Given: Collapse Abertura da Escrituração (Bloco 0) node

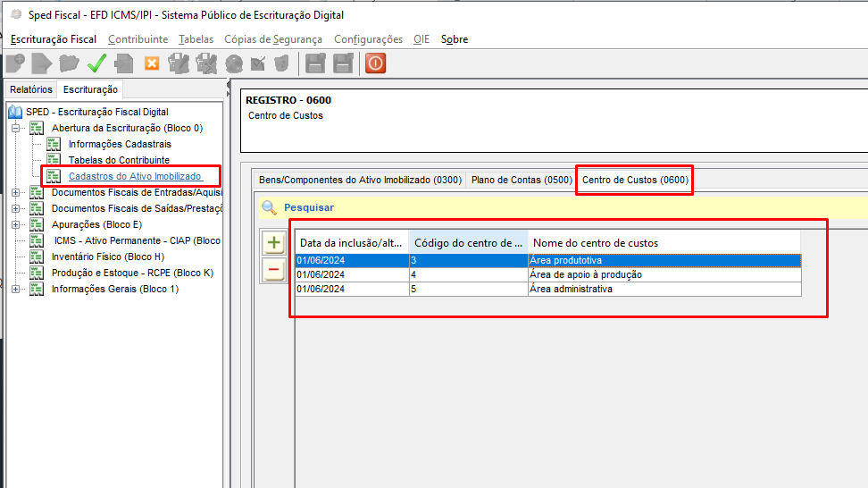Looking at the screenshot, I should 16,128.
